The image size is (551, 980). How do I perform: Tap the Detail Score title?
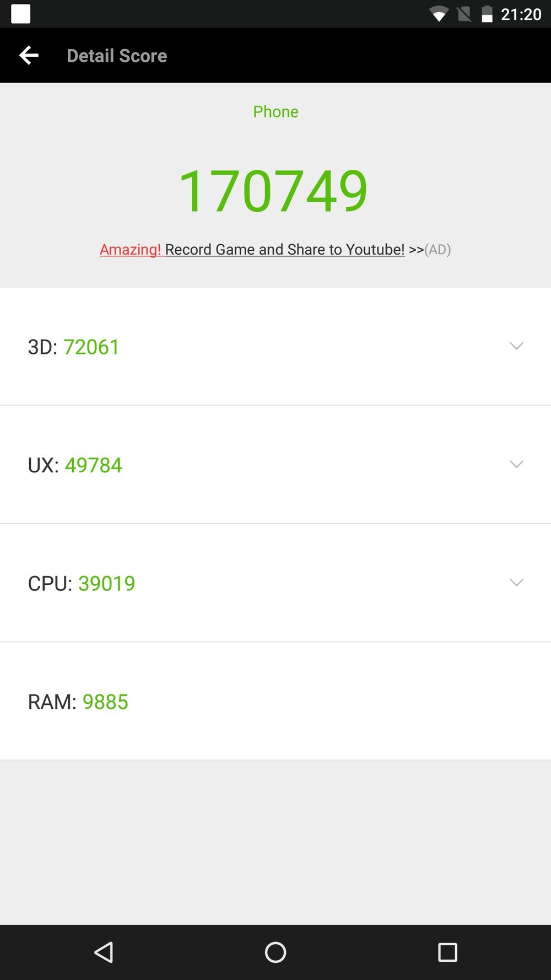tap(117, 56)
